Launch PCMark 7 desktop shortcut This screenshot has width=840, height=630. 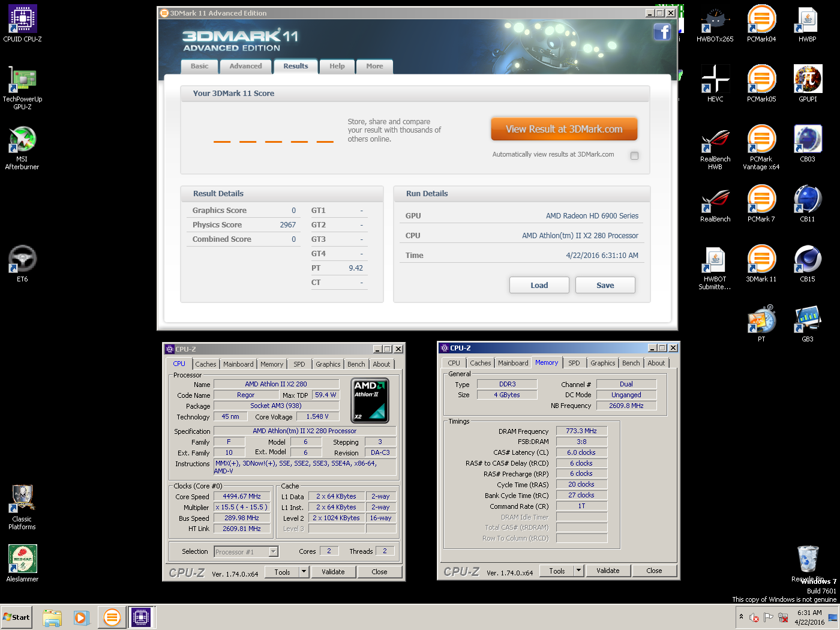point(761,204)
